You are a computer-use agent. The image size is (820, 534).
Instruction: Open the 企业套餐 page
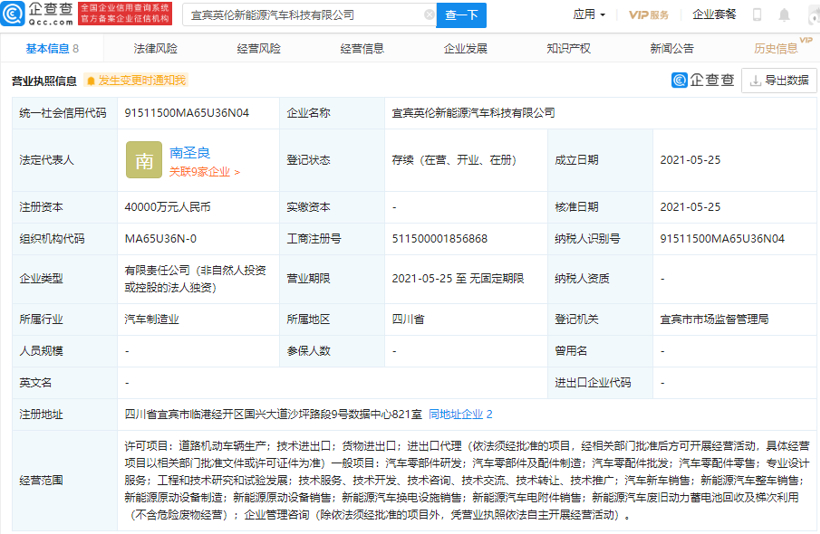click(x=714, y=15)
